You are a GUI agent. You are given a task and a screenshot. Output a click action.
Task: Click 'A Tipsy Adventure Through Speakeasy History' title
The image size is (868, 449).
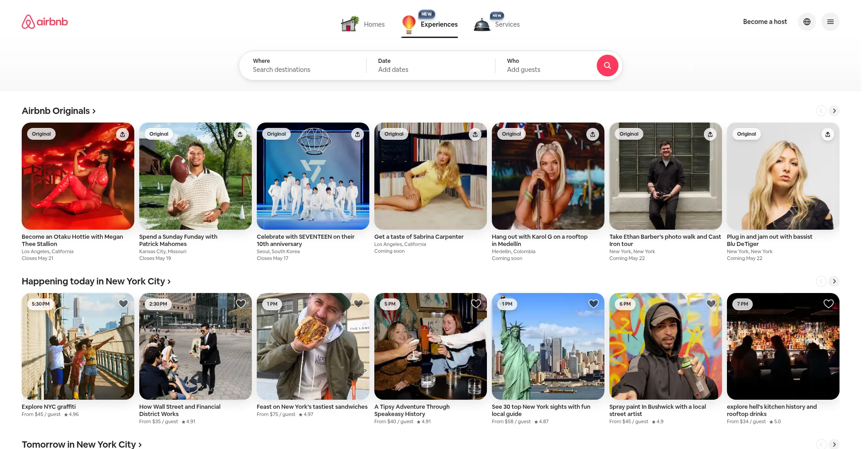point(412,410)
